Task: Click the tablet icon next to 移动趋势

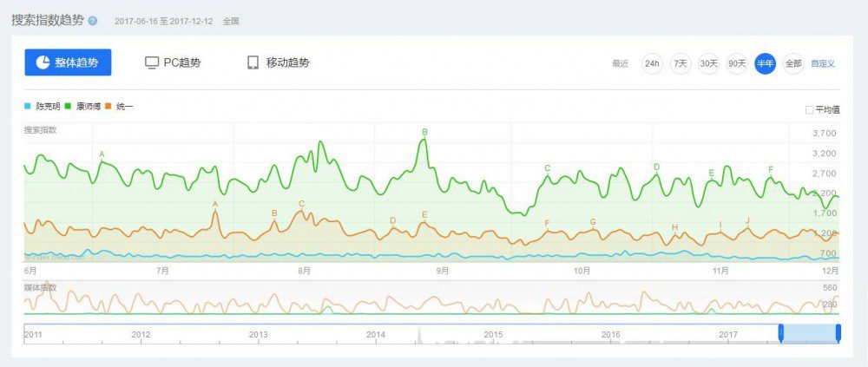Action: pyautogui.click(x=253, y=62)
